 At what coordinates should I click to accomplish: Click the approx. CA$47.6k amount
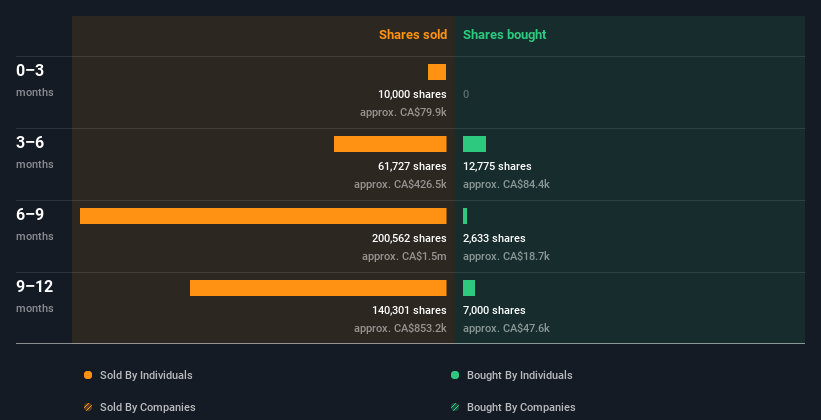[x=506, y=328]
